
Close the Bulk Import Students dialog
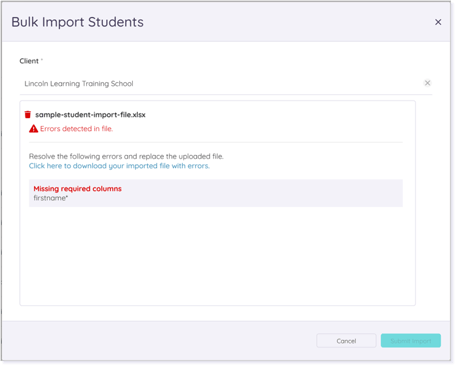pyautogui.click(x=438, y=22)
